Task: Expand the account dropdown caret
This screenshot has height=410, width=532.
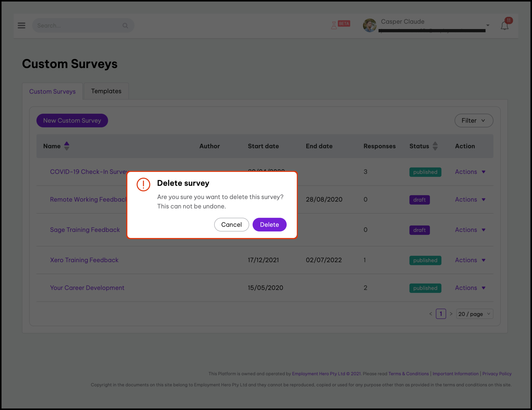Action: point(488,25)
